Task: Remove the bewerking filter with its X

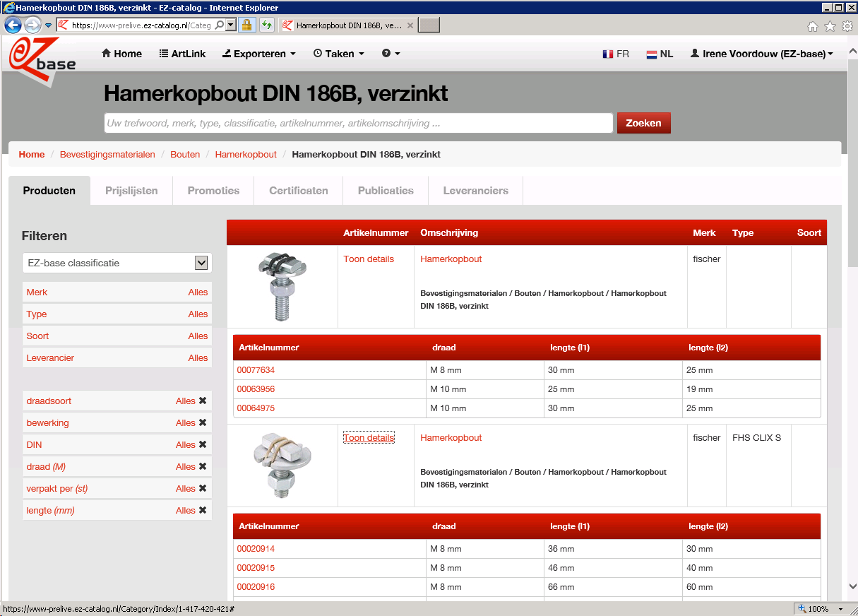Action: pyautogui.click(x=203, y=422)
